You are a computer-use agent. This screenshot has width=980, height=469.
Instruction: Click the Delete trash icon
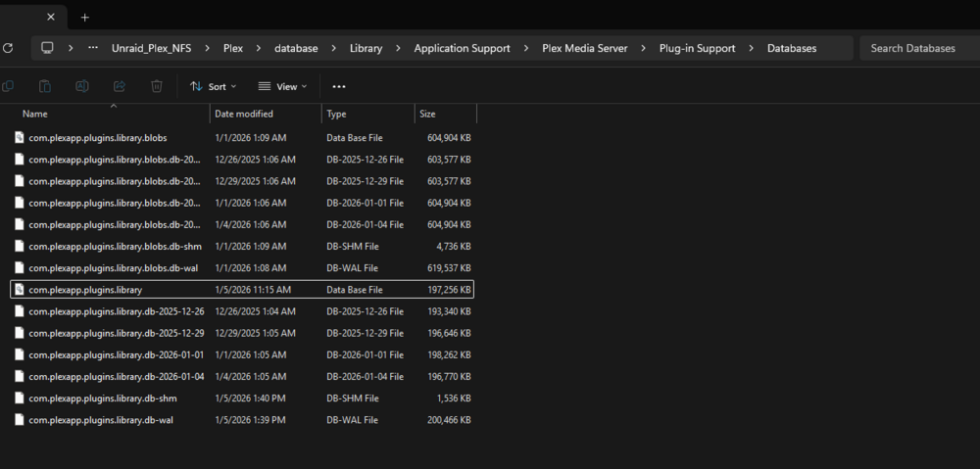[157, 86]
